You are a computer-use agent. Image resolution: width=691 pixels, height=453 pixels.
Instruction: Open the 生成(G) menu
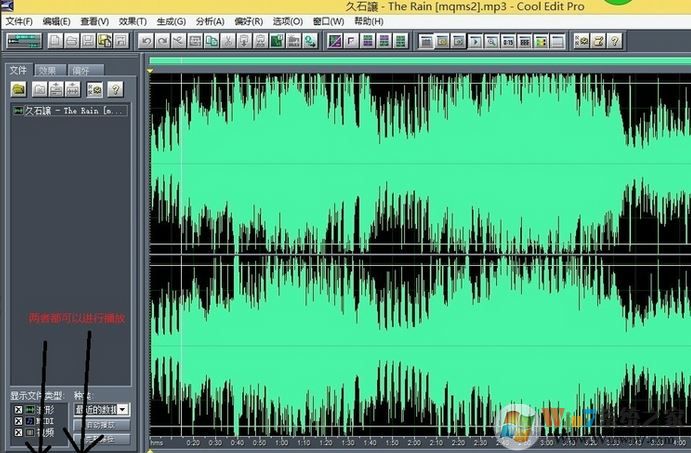[171, 22]
